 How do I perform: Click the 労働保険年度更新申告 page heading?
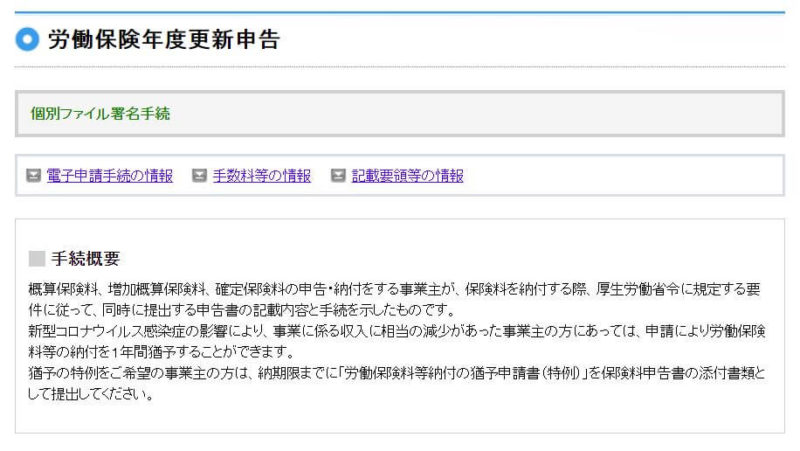pos(164,40)
